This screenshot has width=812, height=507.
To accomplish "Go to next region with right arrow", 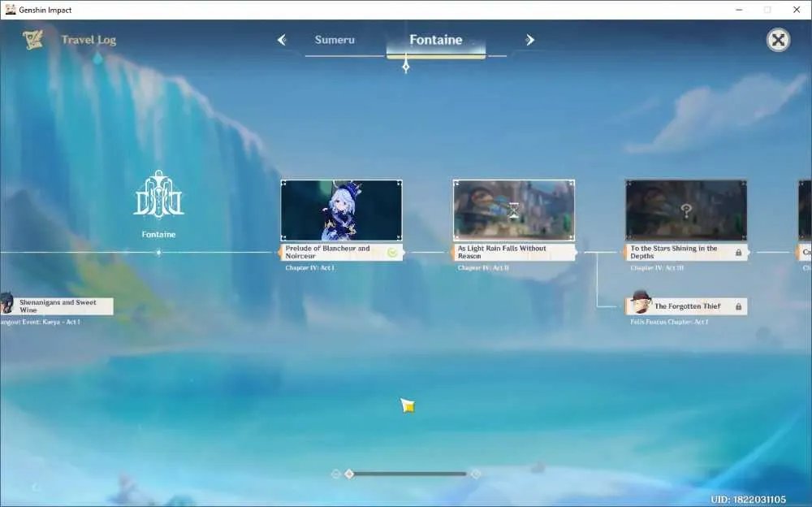I will 529,40.
